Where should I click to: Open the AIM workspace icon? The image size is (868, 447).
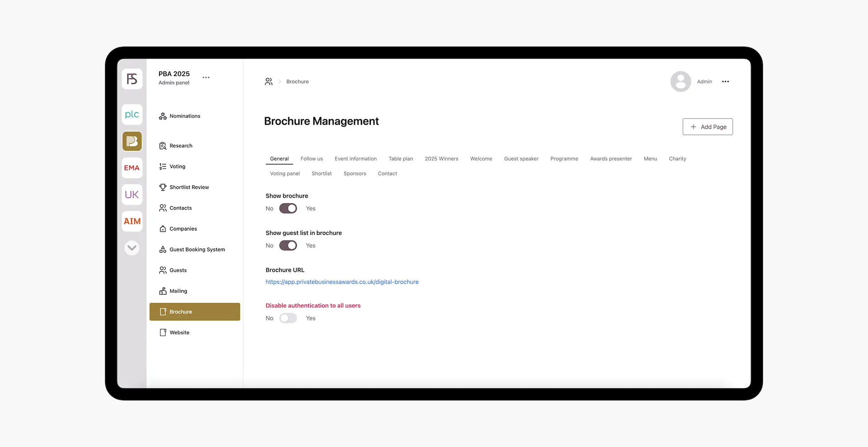[132, 221]
